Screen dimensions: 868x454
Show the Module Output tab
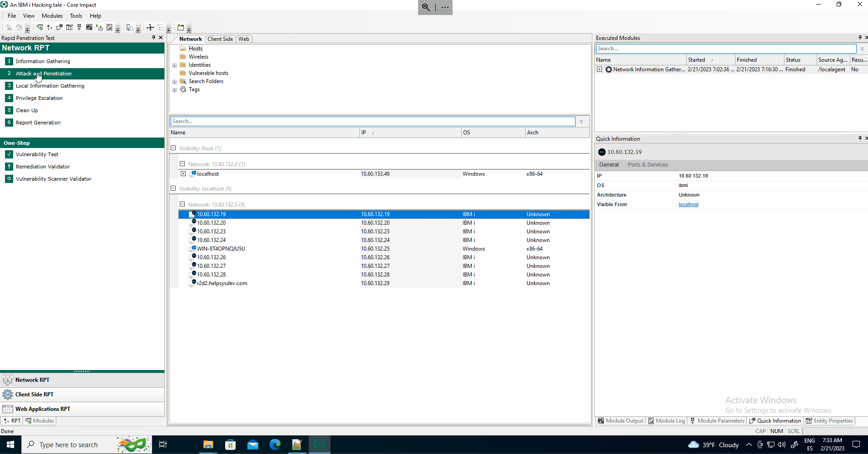(x=620, y=421)
